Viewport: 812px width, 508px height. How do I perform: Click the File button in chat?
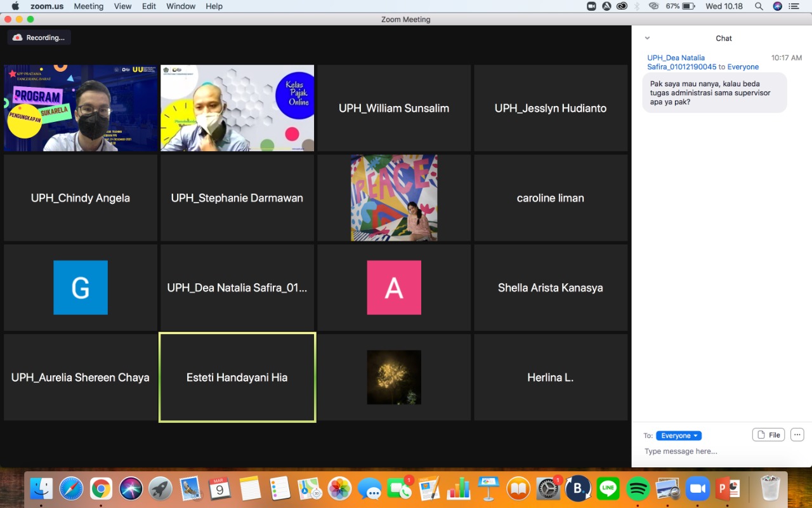pyautogui.click(x=768, y=435)
